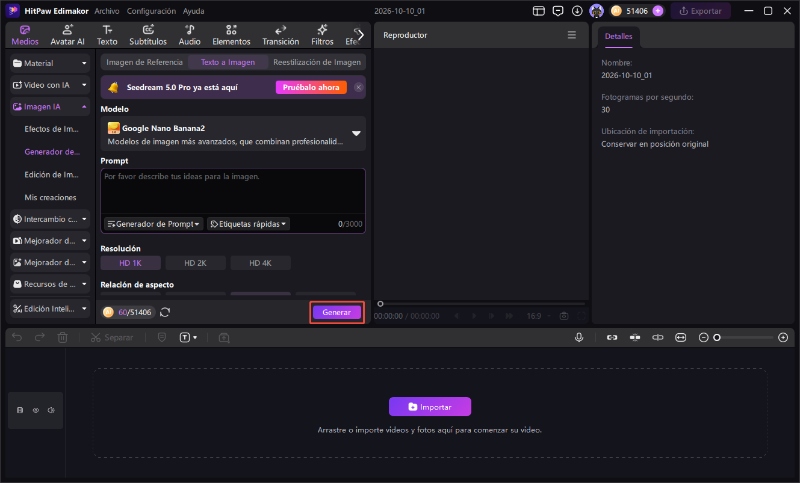Expand the Recursos de... section
Viewport: 800px width, 483px height.
coord(49,284)
